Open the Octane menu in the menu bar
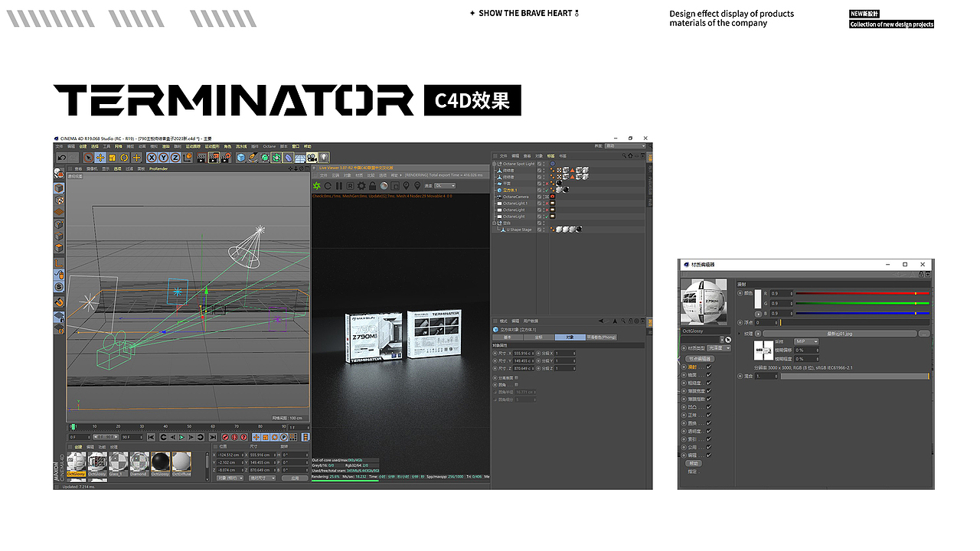980x551 pixels. click(x=269, y=146)
